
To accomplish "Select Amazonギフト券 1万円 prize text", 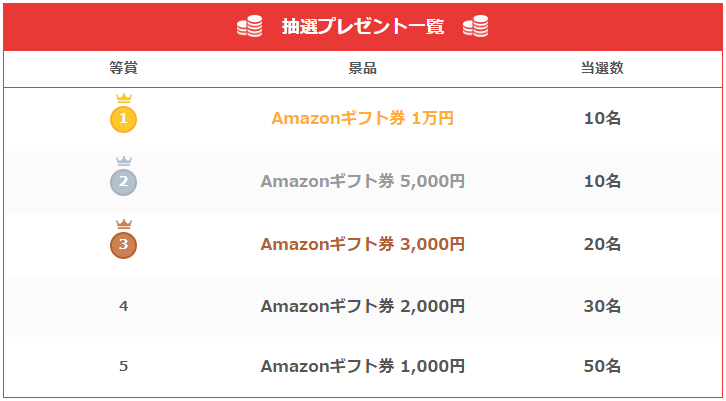I will pos(363,118).
